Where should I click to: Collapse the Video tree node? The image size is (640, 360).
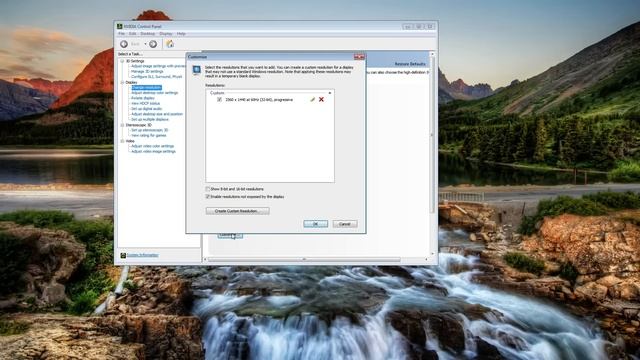[122, 141]
